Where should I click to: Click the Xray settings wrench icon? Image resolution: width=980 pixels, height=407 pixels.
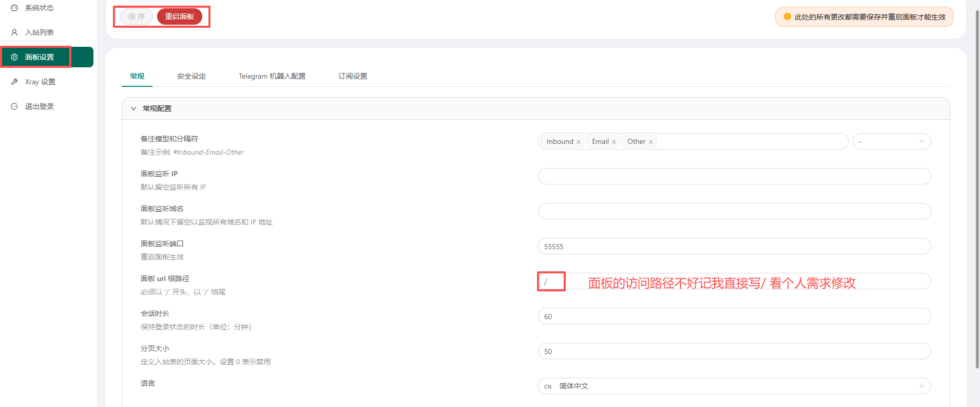(14, 82)
